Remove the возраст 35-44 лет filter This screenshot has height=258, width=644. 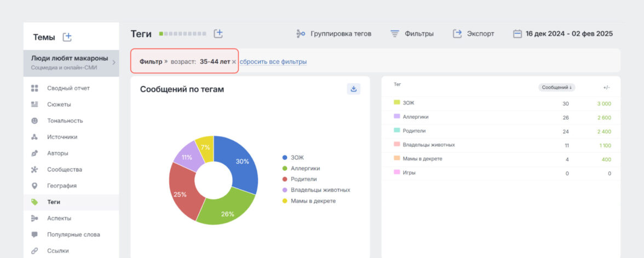point(234,62)
